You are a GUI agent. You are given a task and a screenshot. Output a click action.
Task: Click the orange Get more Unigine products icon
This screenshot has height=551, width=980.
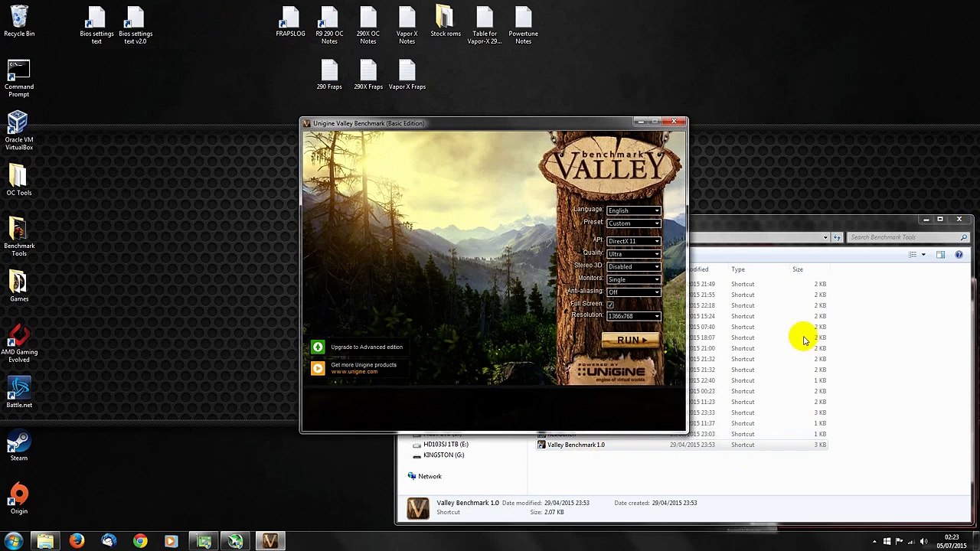coord(318,368)
